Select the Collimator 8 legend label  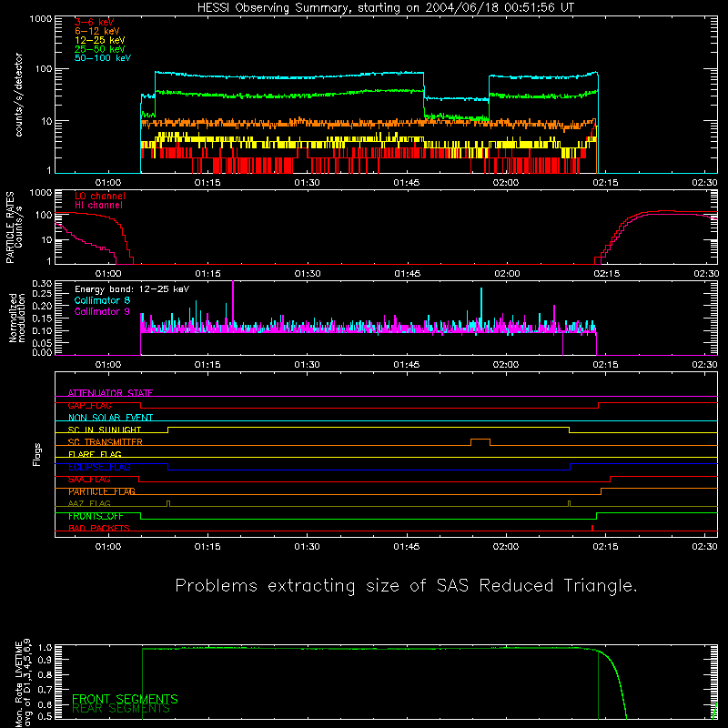pyautogui.click(x=102, y=300)
